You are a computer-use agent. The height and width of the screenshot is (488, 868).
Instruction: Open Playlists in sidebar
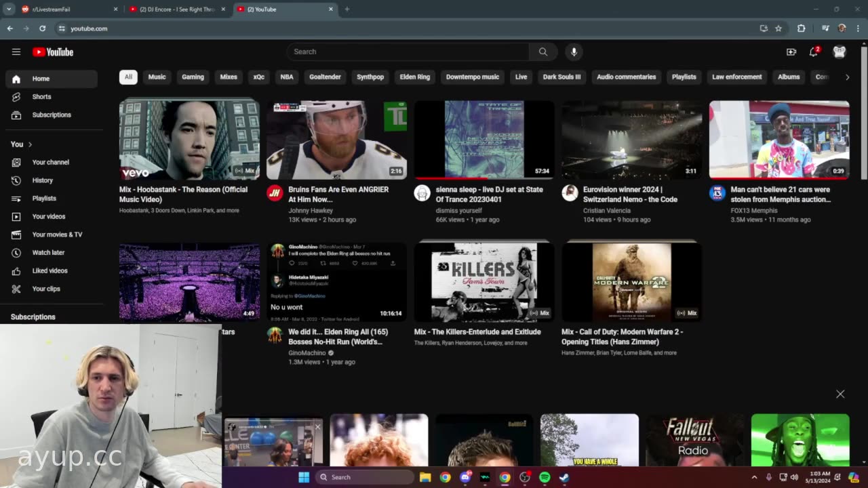tap(52, 199)
